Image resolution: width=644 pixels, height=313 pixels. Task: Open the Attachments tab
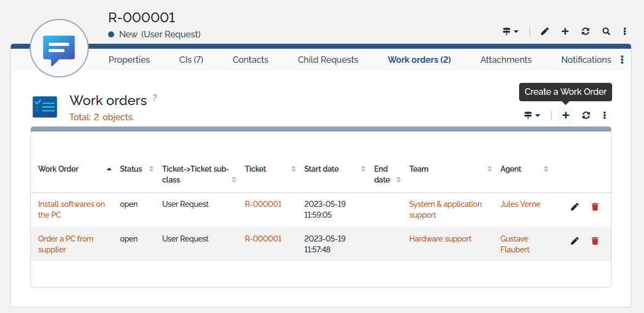(x=506, y=60)
